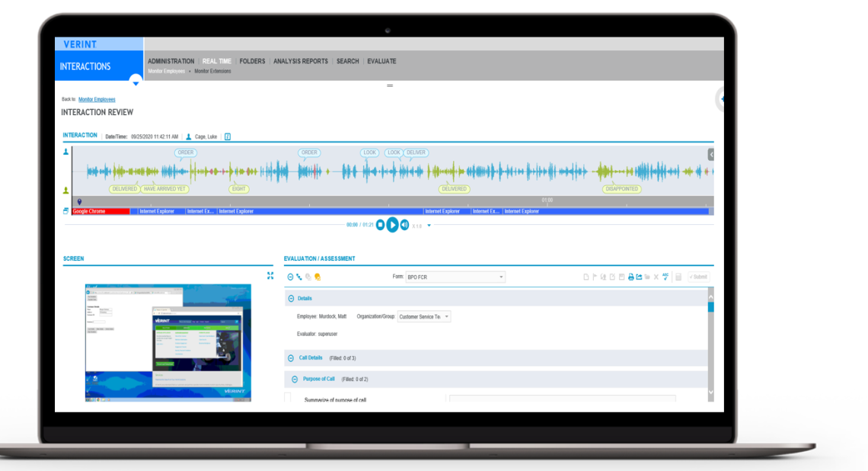Open the playback speed dropdown arrow
This screenshot has height=471, width=868.
[429, 226]
